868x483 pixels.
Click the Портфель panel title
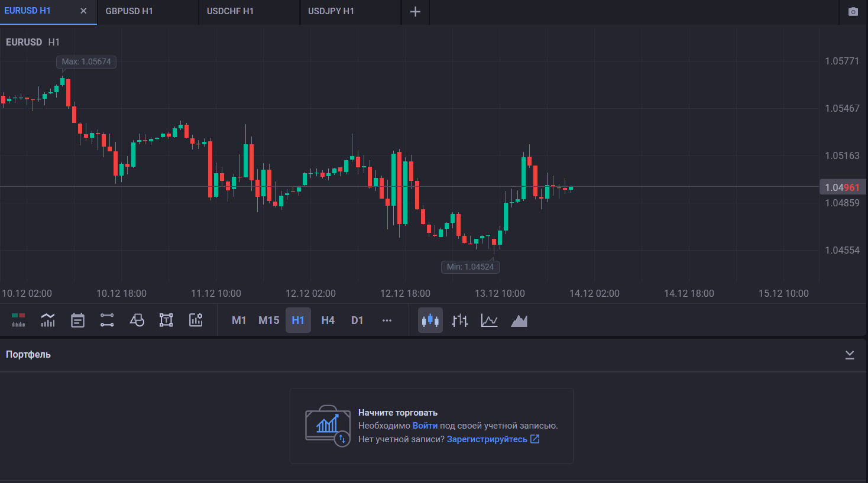tap(28, 355)
